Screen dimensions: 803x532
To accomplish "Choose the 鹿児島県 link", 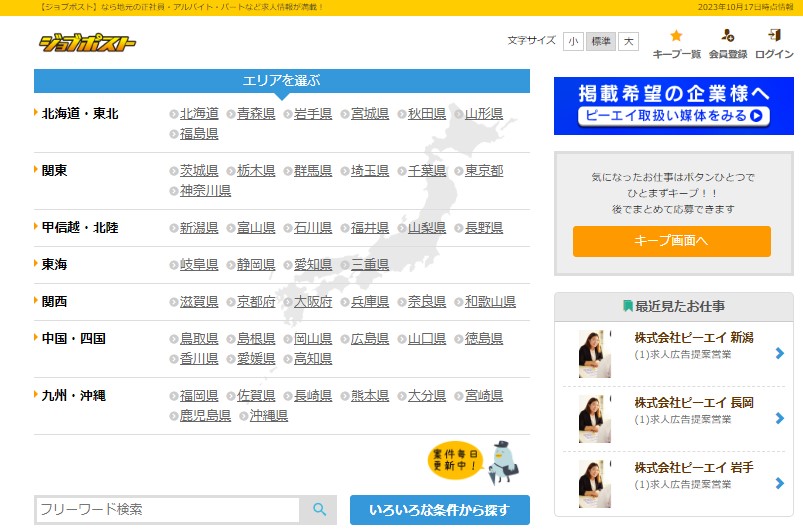I will coord(205,415).
